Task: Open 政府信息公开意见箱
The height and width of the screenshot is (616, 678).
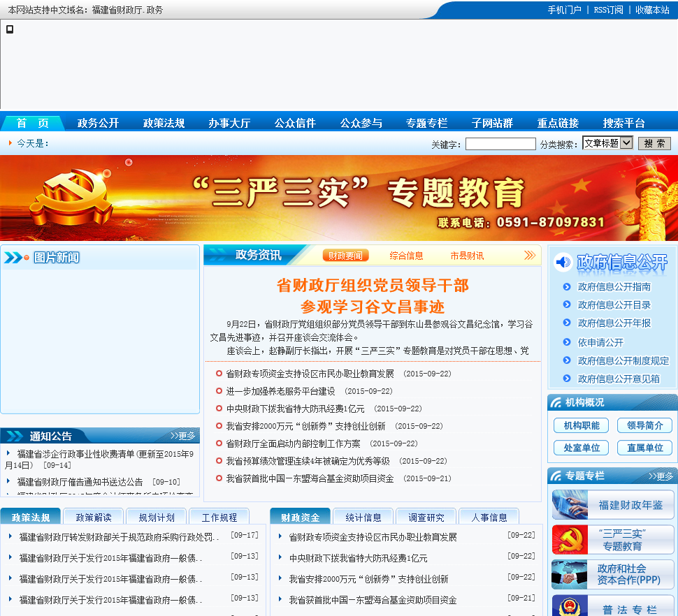Action: pos(619,379)
